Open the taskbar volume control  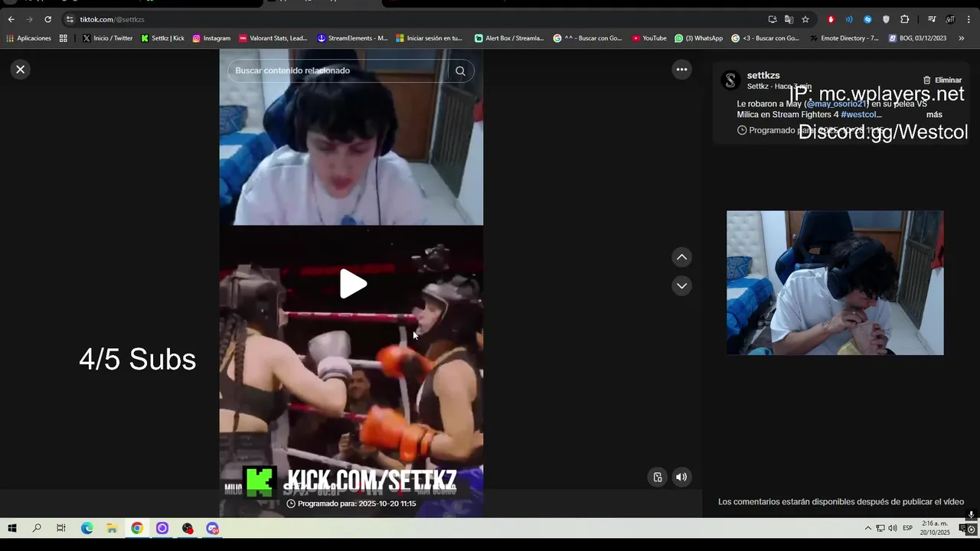click(x=893, y=528)
